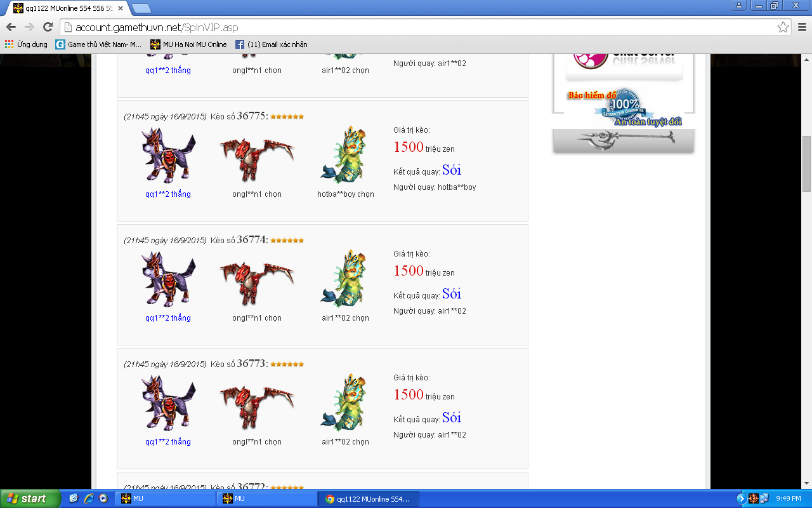Bookmark this page with the star icon
Viewport: 812px width, 508px height.
click(783, 27)
